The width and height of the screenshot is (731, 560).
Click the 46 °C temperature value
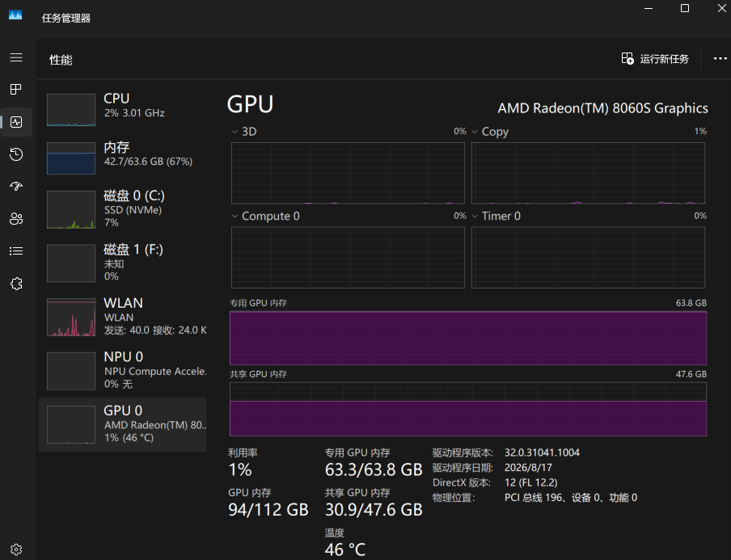(345, 549)
